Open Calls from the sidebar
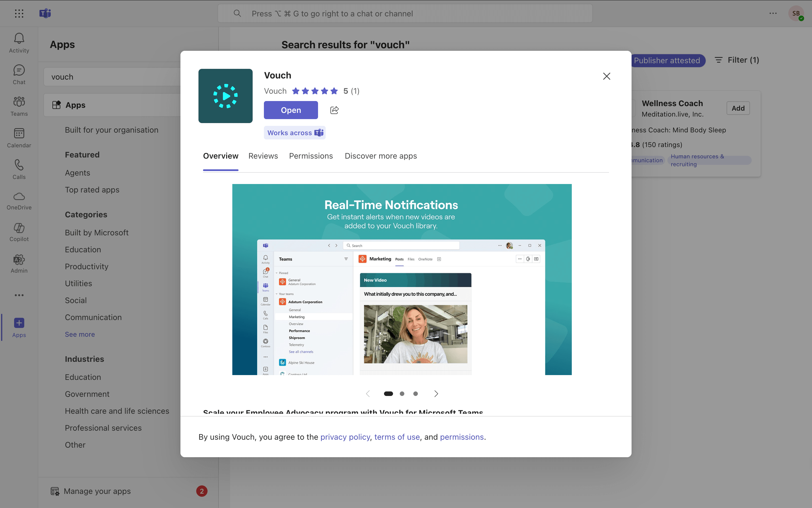The height and width of the screenshot is (508, 812). point(19,169)
